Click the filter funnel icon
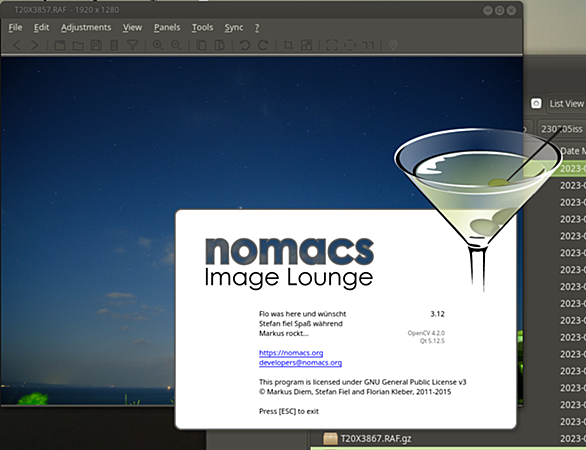586x450 pixels. click(132, 45)
